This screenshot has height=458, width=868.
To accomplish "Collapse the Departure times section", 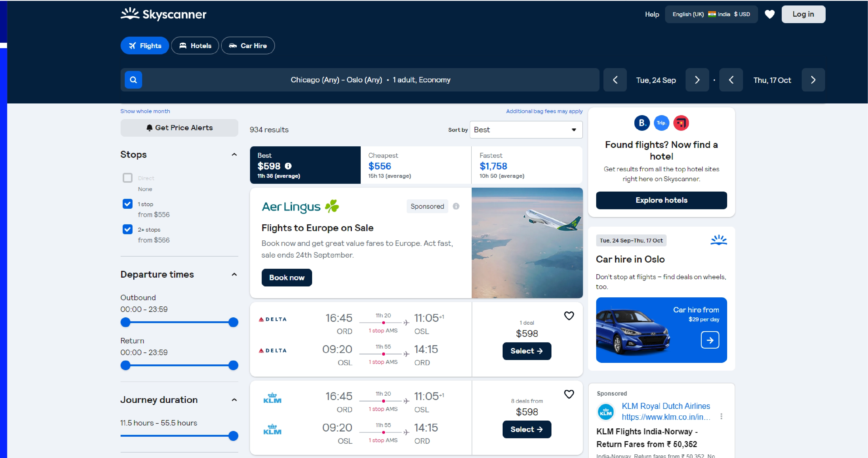I will [x=234, y=274].
